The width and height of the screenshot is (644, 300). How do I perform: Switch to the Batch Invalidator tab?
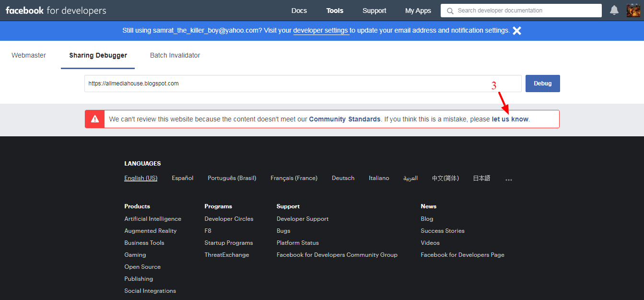point(175,55)
